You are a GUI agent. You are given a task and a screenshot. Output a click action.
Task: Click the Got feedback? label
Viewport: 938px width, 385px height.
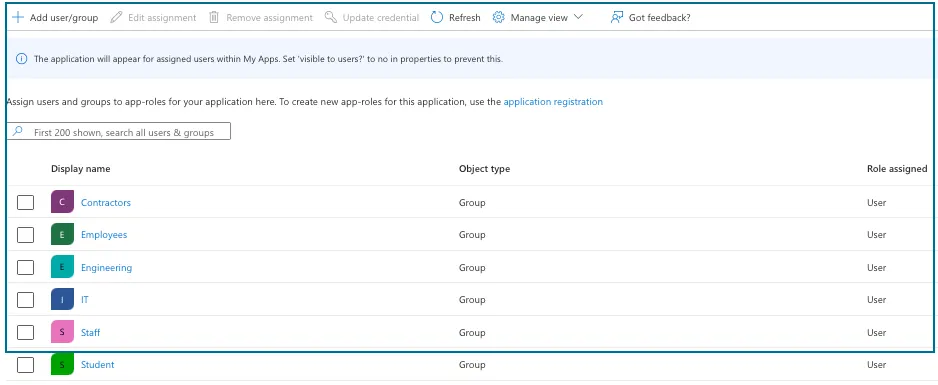click(660, 18)
